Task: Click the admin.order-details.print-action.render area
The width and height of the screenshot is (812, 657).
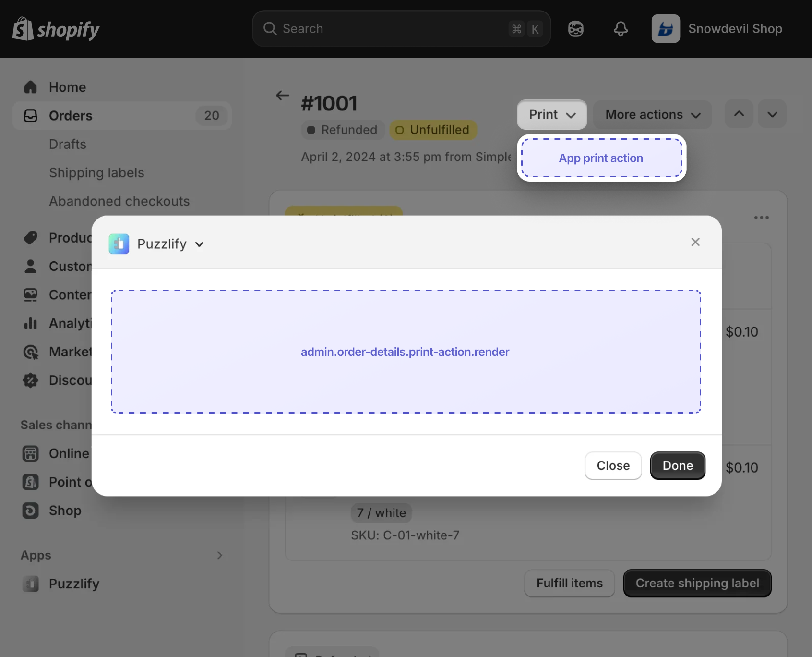Action: click(406, 352)
